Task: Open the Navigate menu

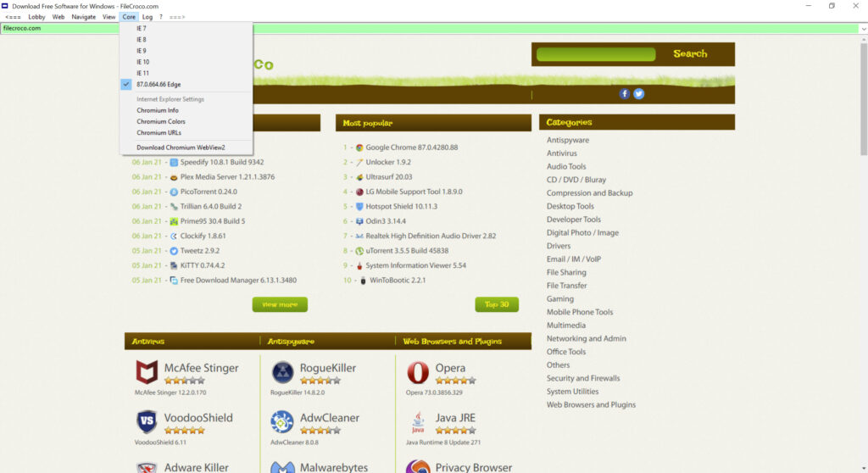Action: [x=84, y=17]
